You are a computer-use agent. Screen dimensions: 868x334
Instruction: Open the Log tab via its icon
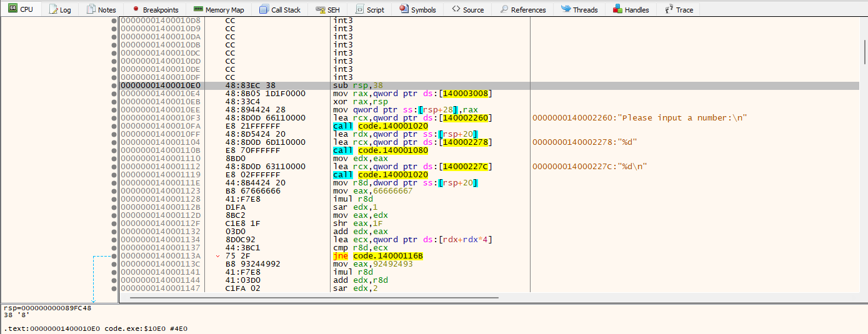(x=53, y=9)
